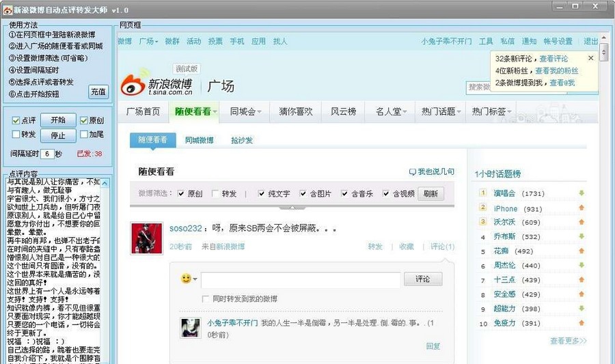Screen dimensions: 615x364
Task: Switch to the 抢沙发 sub-tab
Action: 242,140
